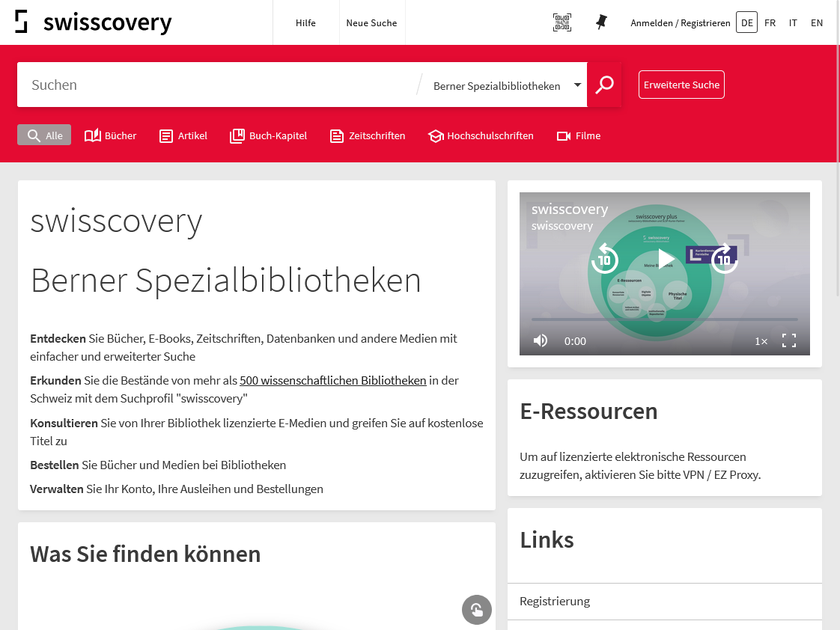Viewport: 840px width, 630px height.
Task: Select the Bücher search filter icon
Action: (91, 135)
